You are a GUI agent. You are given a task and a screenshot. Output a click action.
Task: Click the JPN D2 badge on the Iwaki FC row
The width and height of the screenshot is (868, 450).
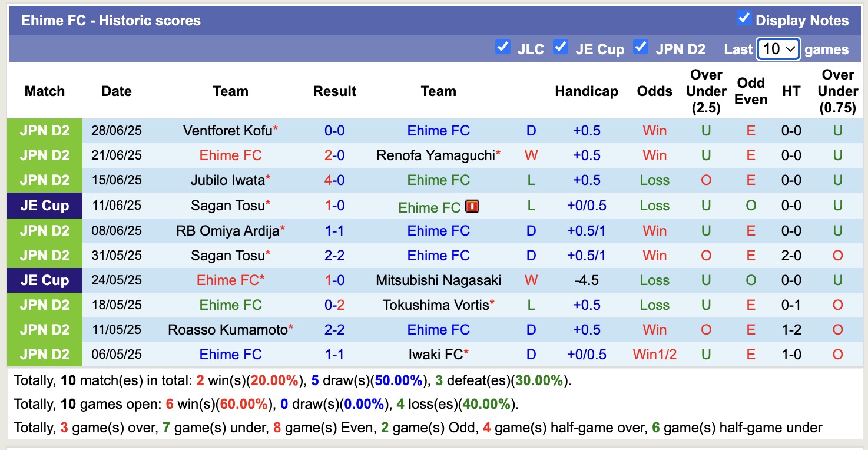44,354
